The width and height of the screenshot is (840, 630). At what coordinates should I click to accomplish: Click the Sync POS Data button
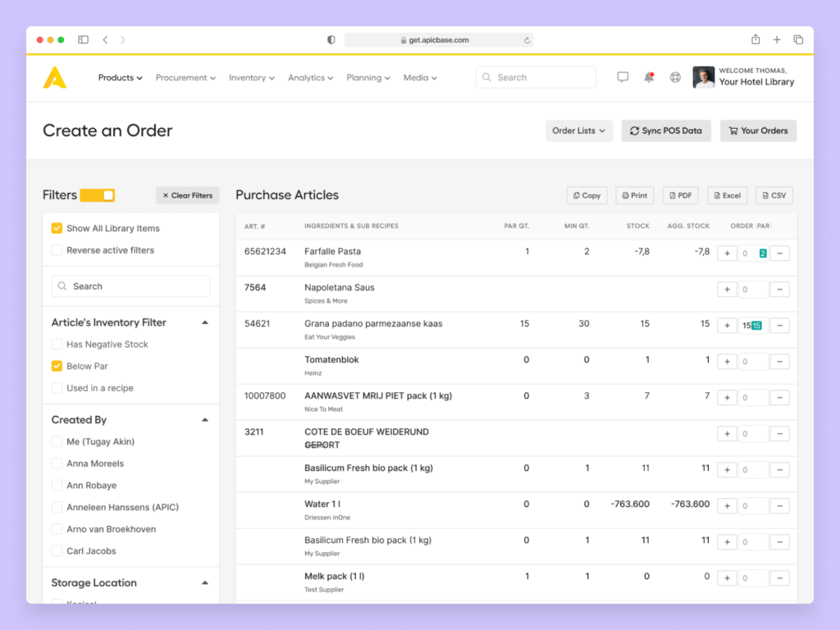point(665,130)
